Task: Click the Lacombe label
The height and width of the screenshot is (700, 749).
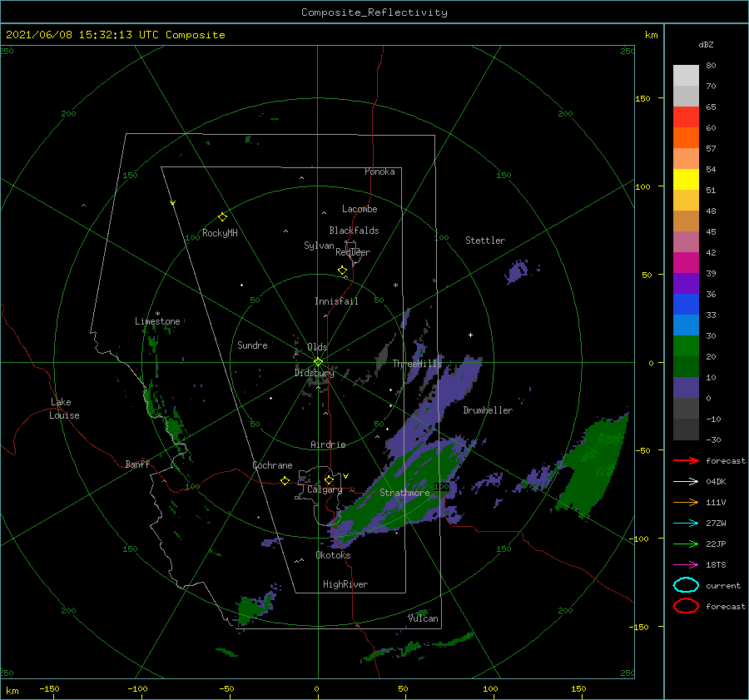Action: coord(360,209)
